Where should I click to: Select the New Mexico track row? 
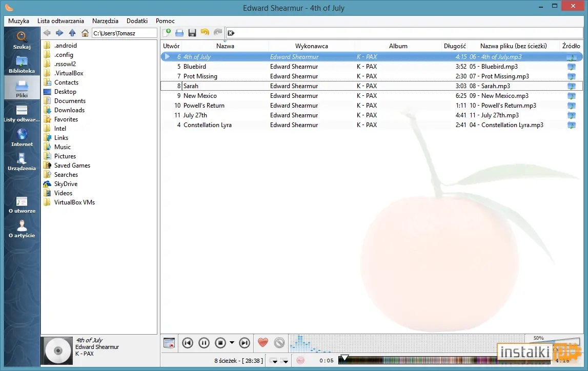pyautogui.click(x=372, y=95)
